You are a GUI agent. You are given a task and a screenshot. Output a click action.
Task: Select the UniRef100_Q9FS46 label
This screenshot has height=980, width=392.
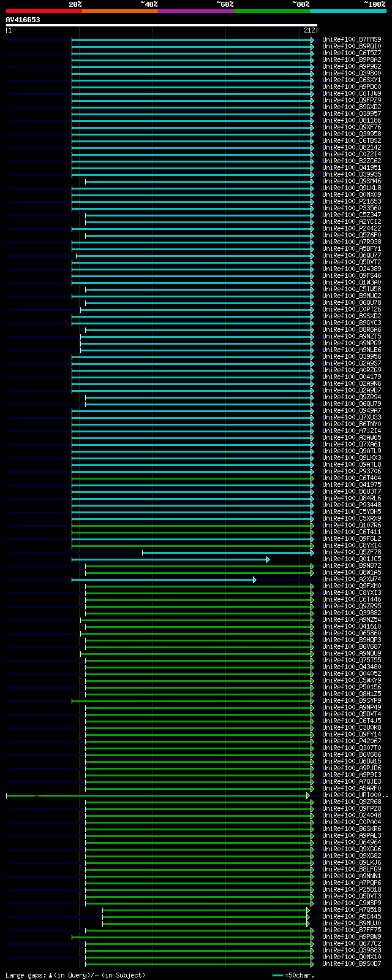[x=352, y=275]
